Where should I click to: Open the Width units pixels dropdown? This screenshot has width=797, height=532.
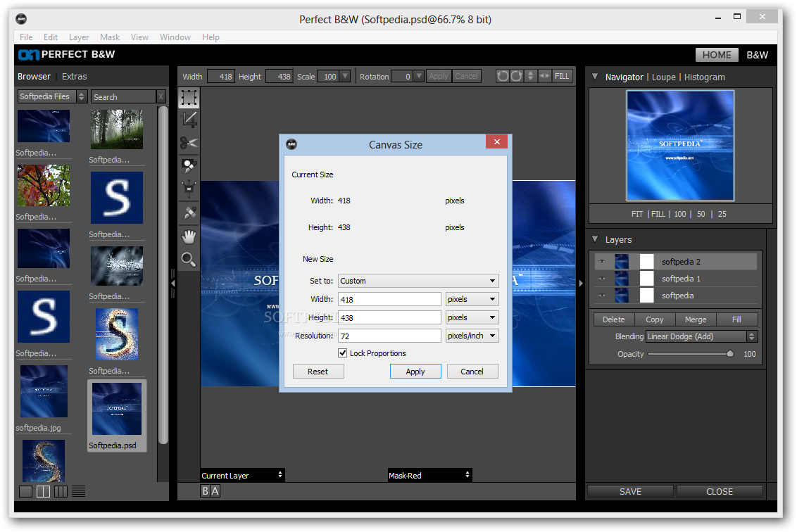(472, 299)
